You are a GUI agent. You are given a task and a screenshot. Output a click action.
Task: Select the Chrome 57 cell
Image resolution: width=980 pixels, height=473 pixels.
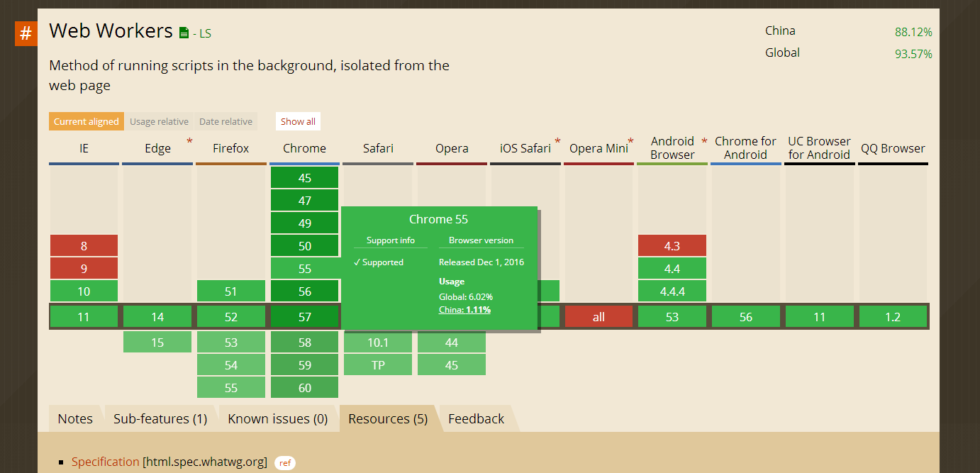[304, 317]
